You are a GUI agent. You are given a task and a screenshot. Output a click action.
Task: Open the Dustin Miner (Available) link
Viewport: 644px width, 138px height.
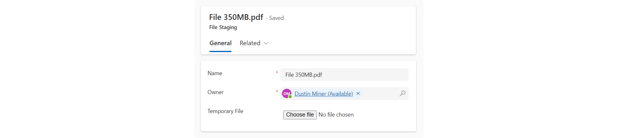tap(323, 94)
